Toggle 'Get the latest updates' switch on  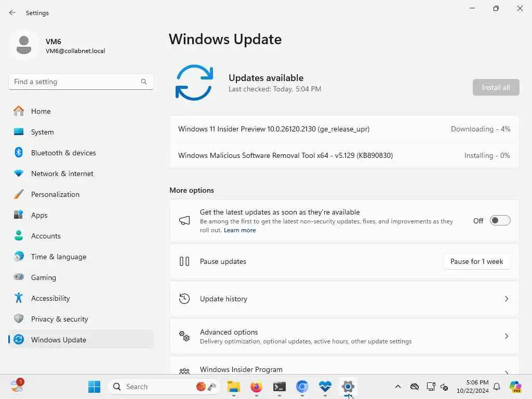(500, 220)
